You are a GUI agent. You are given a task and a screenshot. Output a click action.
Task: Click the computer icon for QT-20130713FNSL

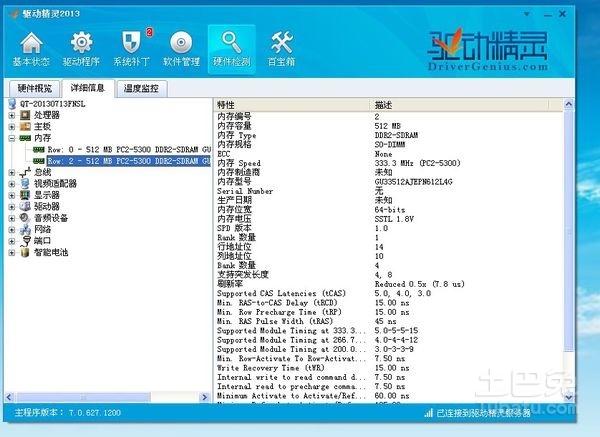pyautogui.click(x=13, y=104)
